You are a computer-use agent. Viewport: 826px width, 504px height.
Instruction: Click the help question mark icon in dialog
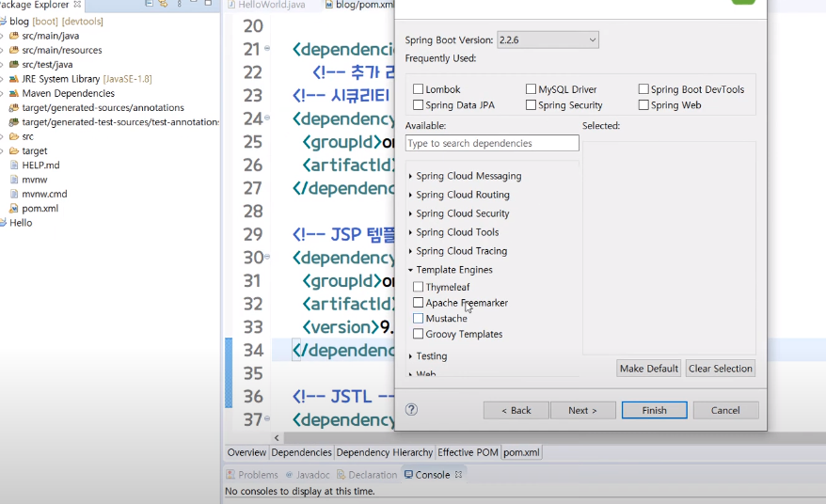click(x=411, y=410)
